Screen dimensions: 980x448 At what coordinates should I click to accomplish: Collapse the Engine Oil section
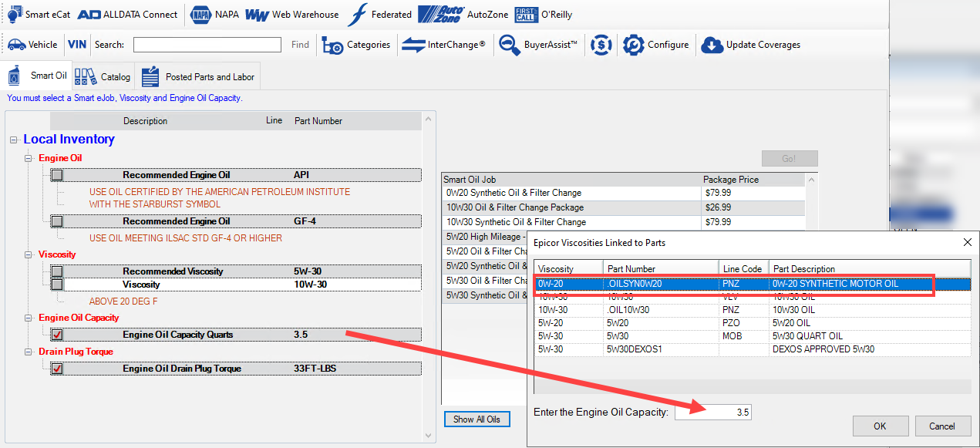coord(29,158)
